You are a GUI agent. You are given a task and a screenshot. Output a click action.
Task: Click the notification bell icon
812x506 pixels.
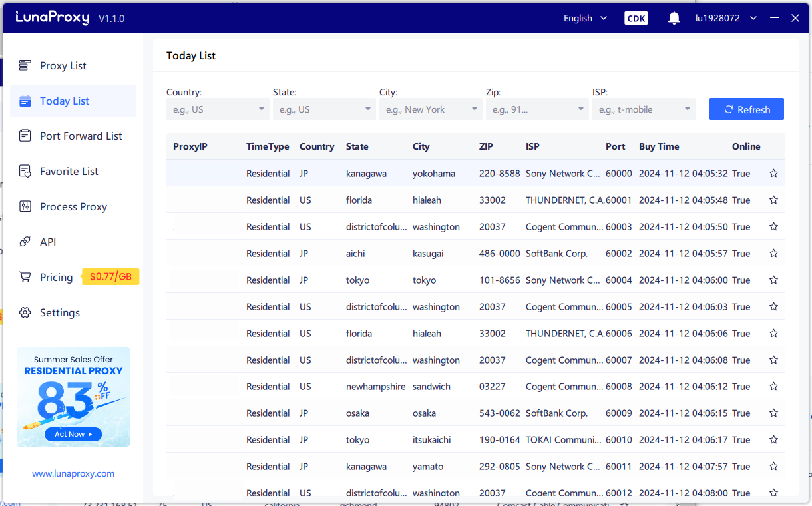(x=674, y=18)
